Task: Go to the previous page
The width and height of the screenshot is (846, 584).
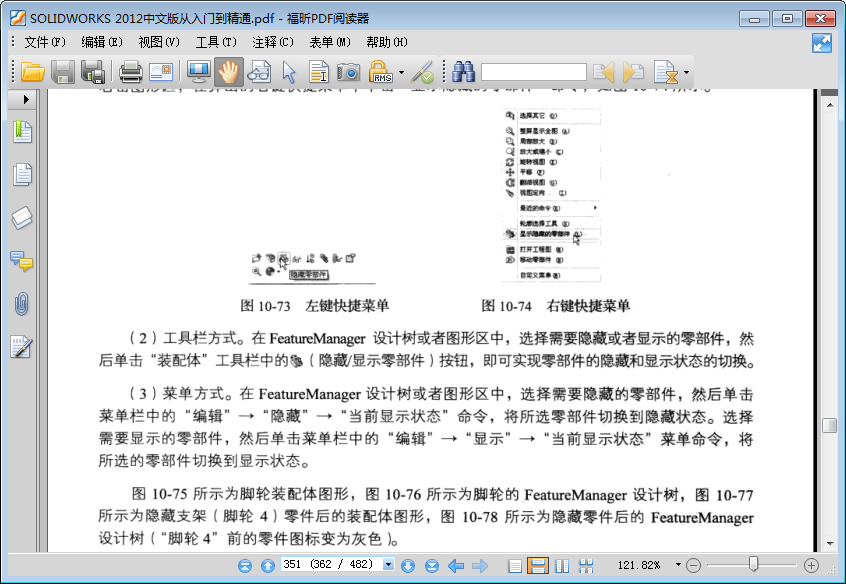Action: pos(268,566)
